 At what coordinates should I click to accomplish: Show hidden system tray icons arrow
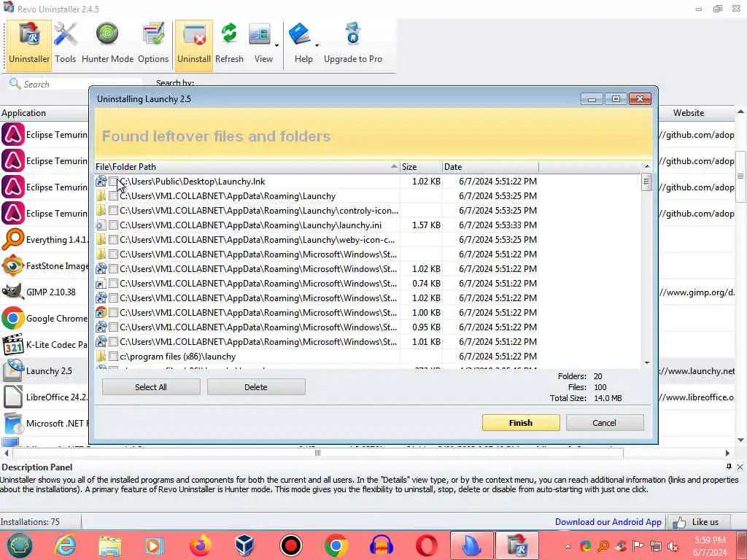(x=568, y=546)
